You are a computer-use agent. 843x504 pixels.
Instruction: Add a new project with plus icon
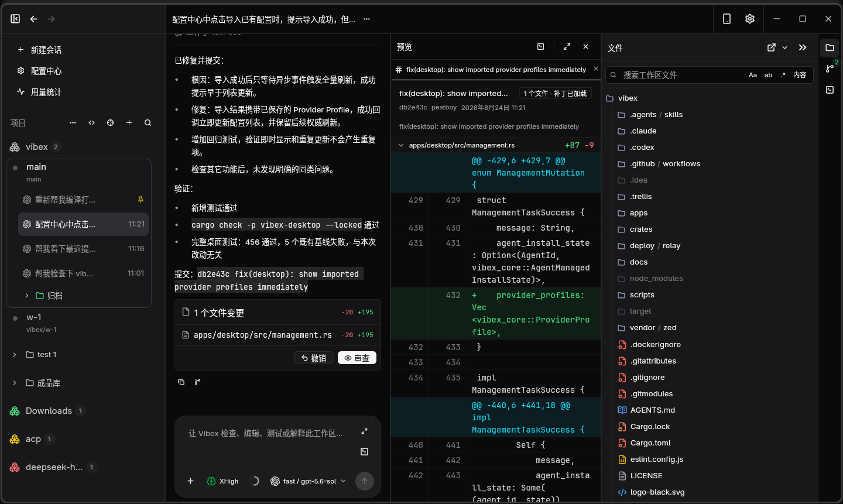pyautogui.click(x=129, y=123)
